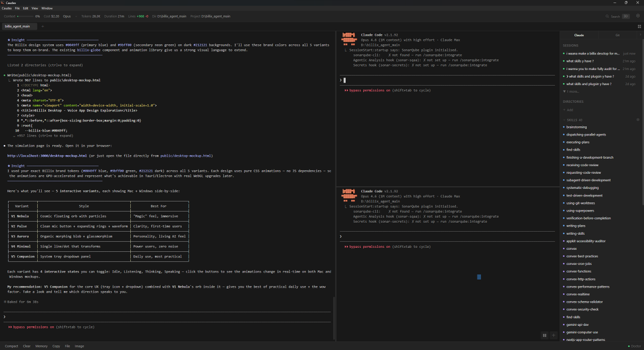Click the Caudex app logo in the title bar
The width and height of the screenshot is (644, 350).
point(3,3)
